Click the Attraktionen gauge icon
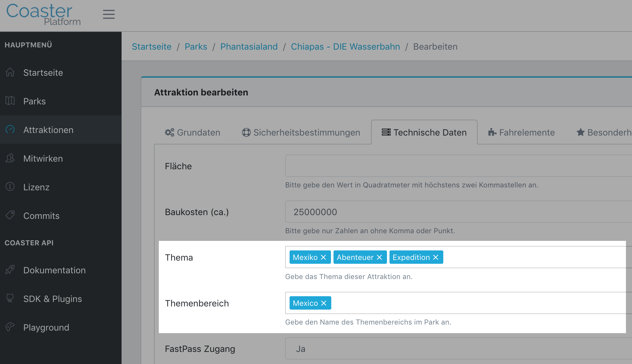The width and height of the screenshot is (632, 364). pos(10,129)
